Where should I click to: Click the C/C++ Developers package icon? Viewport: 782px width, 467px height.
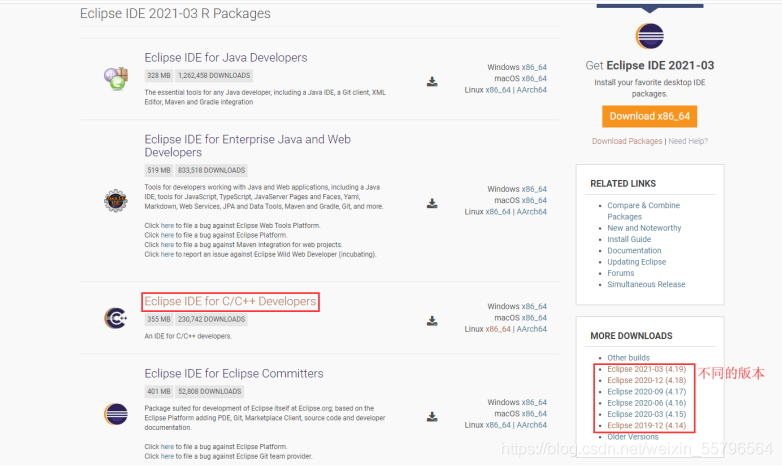116,318
